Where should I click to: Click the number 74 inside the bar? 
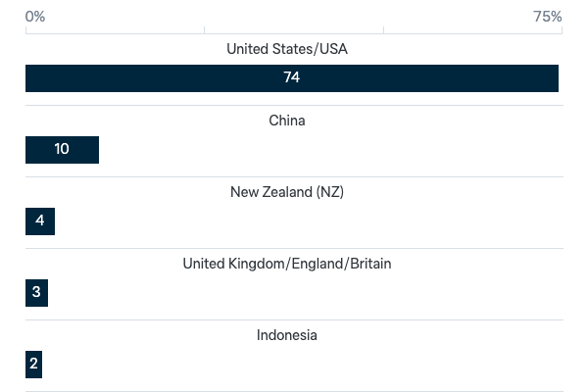[292, 77]
